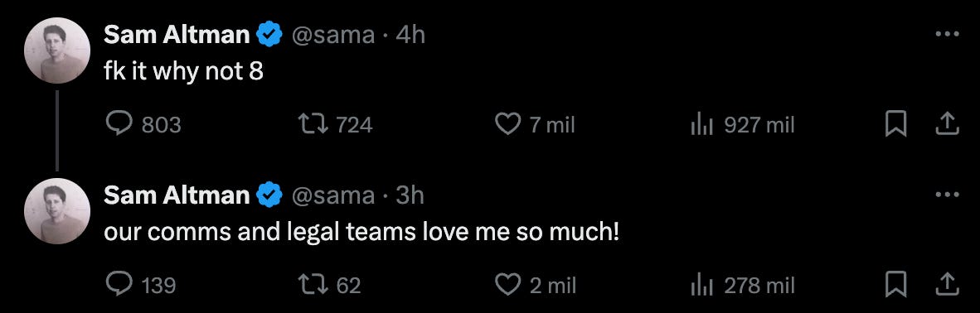Open Sam Altman's avatar on second tweet
The height and width of the screenshot is (313, 980).
[x=57, y=210]
